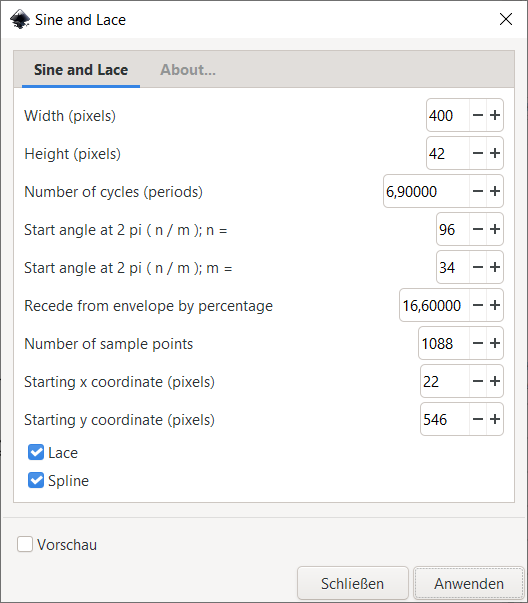Increase start angle m value

click(495, 268)
